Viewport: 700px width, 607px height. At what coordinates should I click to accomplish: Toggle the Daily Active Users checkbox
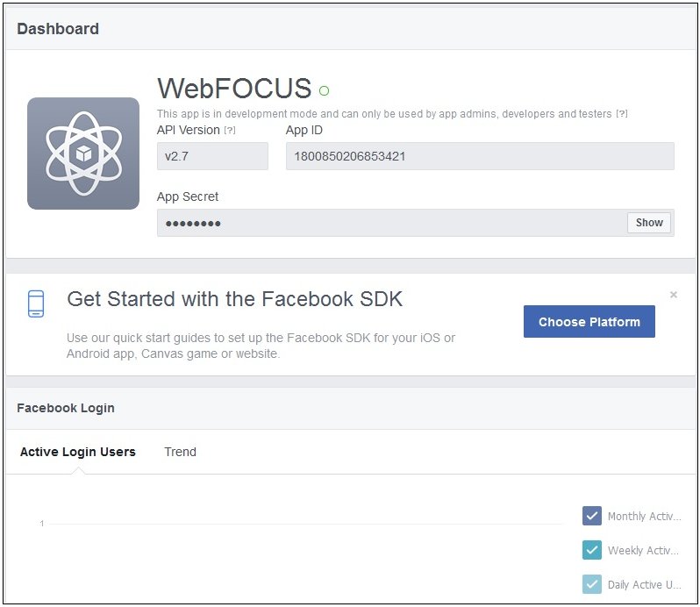(591, 584)
